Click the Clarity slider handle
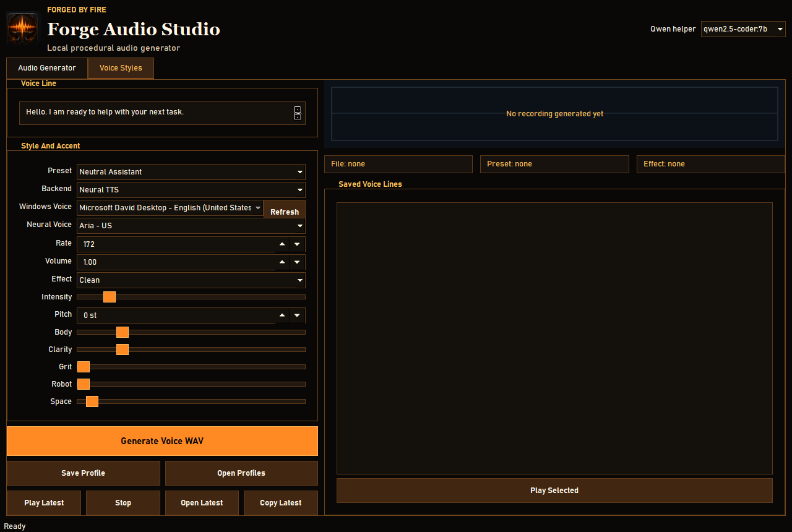This screenshot has height=532, width=792. (123, 350)
